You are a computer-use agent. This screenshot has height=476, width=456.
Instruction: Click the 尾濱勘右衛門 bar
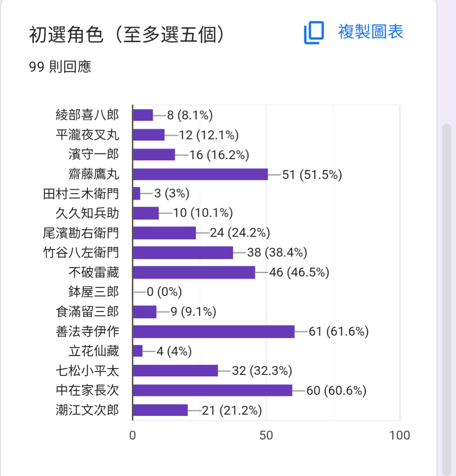tap(164, 233)
